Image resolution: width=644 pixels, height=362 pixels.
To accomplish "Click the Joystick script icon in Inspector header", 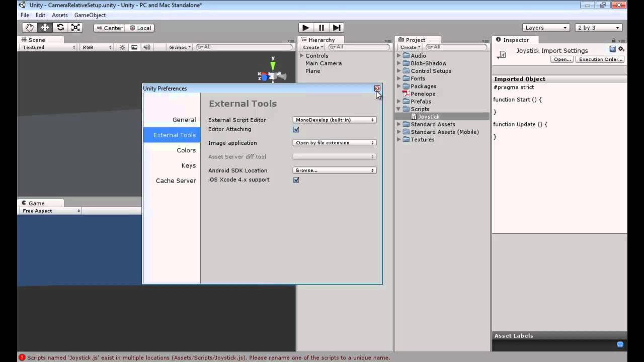I will point(503,54).
